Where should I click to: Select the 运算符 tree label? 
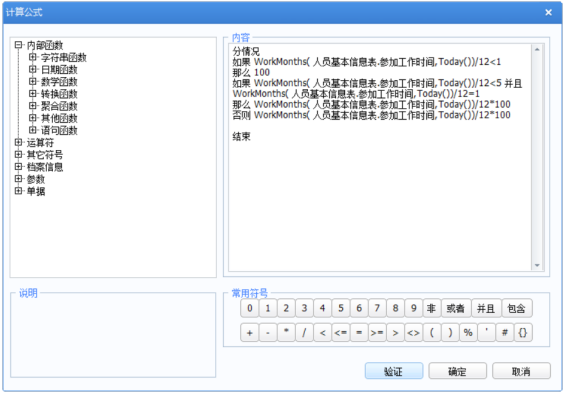(40, 143)
